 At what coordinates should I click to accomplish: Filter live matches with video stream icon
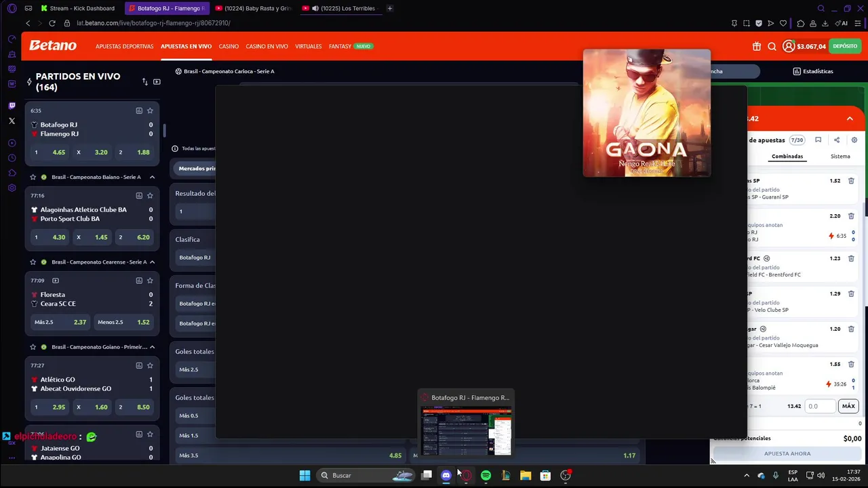(x=157, y=82)
